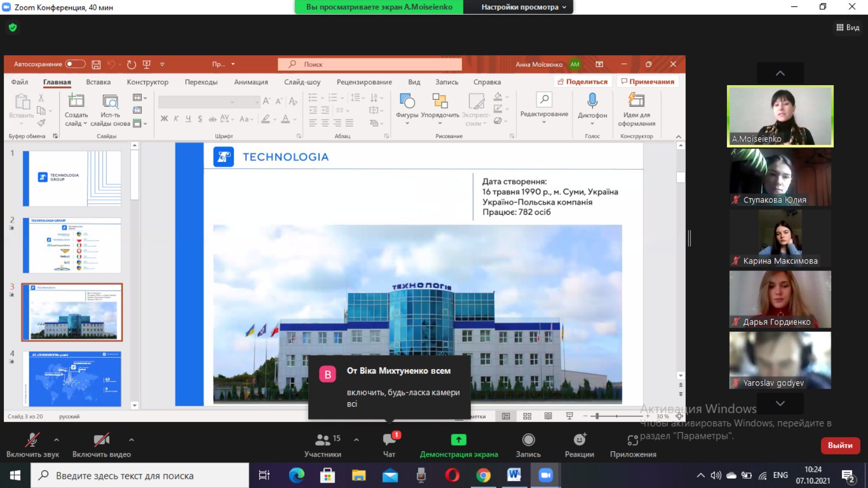Open the font size combo box
868x488 pixels.
click(249, 101)
